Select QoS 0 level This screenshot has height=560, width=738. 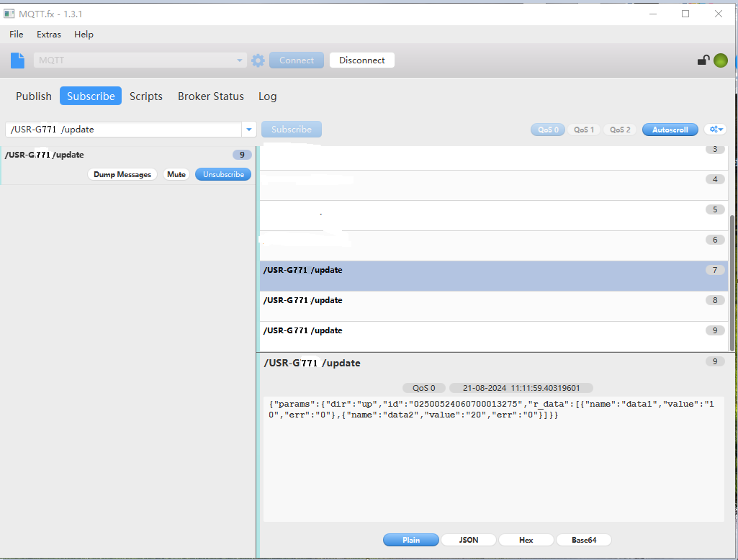pos(547,130)
